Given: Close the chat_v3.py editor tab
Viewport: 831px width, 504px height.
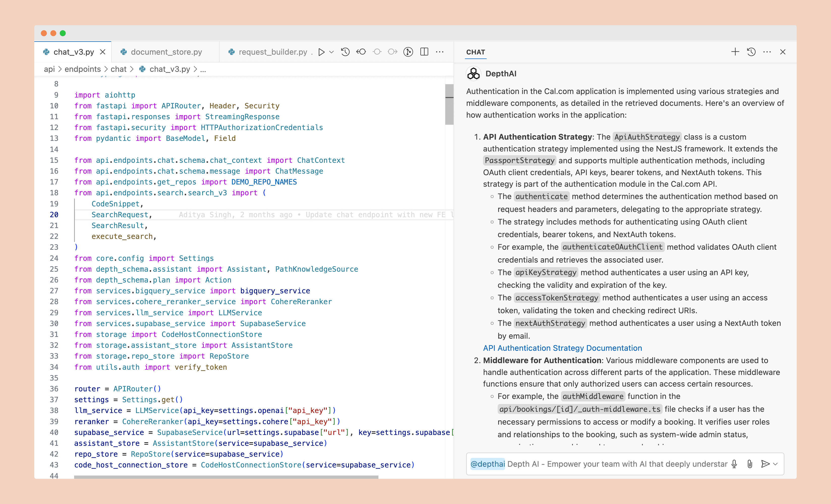Looking at the screenshot, I should [104, 52].
